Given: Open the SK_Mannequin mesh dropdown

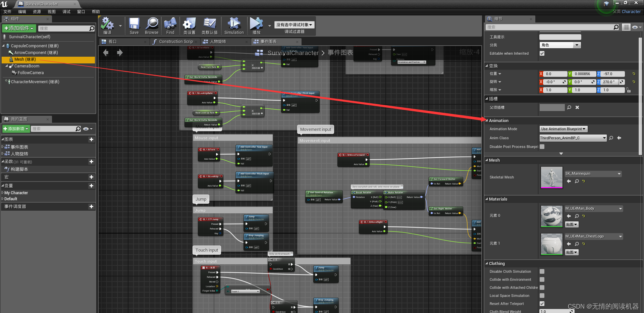Looking at the screenshot, I should pyautogui.click(x=593, y=173).
